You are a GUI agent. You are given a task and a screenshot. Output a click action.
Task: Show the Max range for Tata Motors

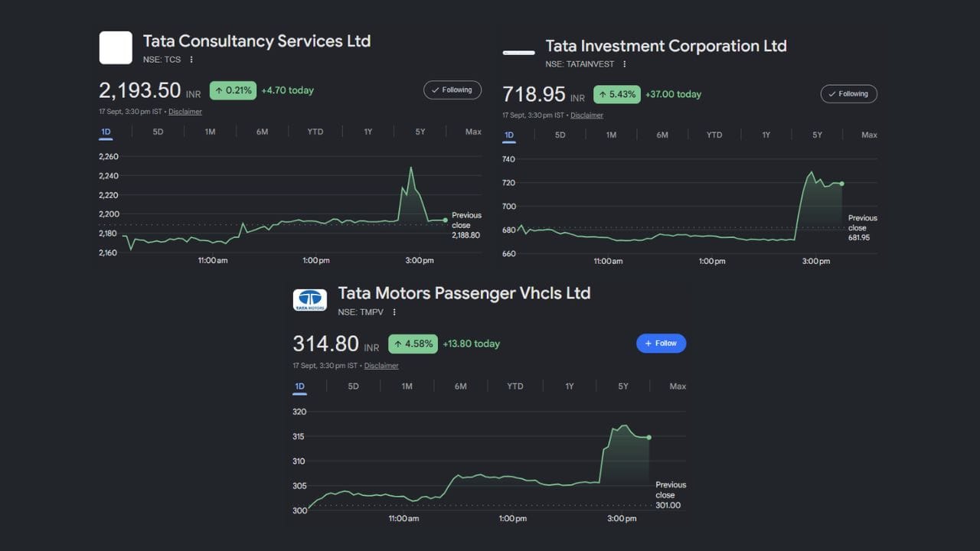point(678,386)
